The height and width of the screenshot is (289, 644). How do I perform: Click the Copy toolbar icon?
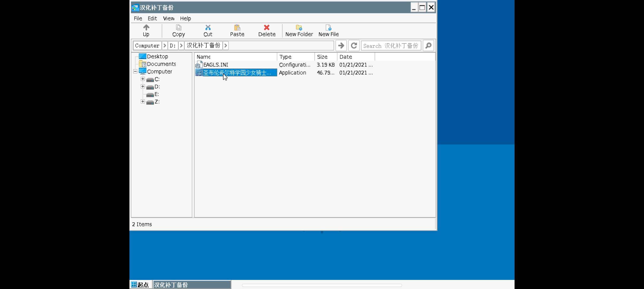pos(178,28)
